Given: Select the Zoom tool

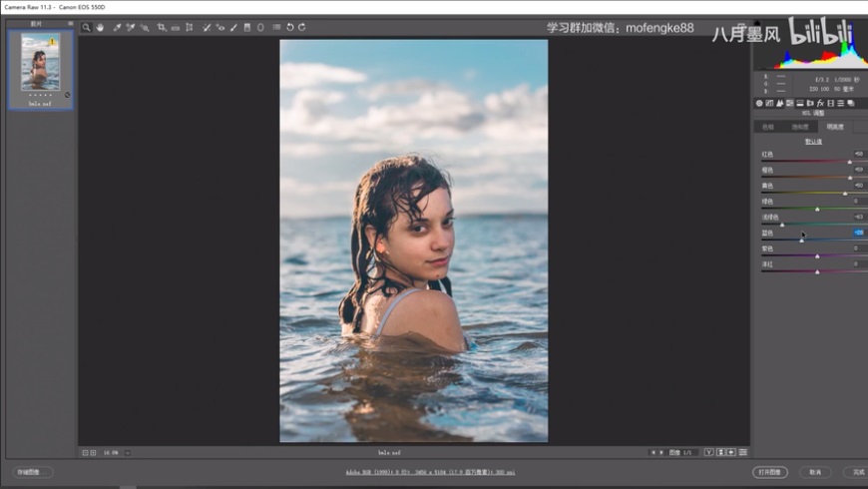Looking at the screenshot, I should click(x=87, y=27).
